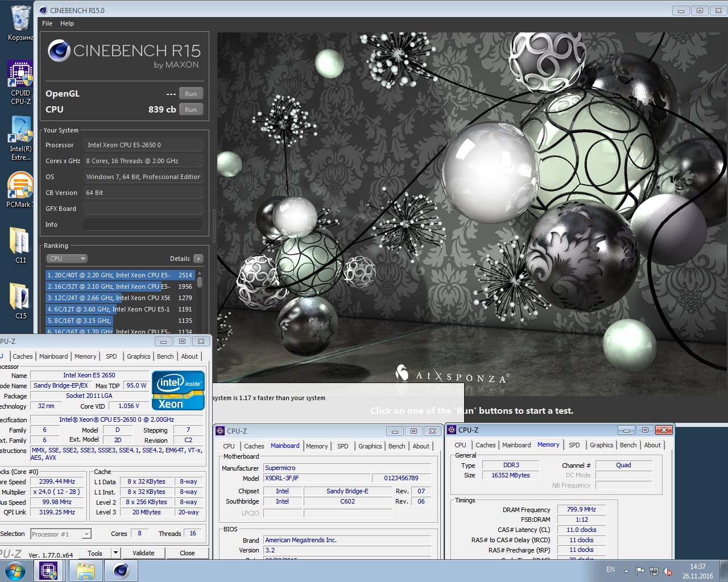Show hidden tray icons arrow
728x582 pixels.
[x=626, y=571]
